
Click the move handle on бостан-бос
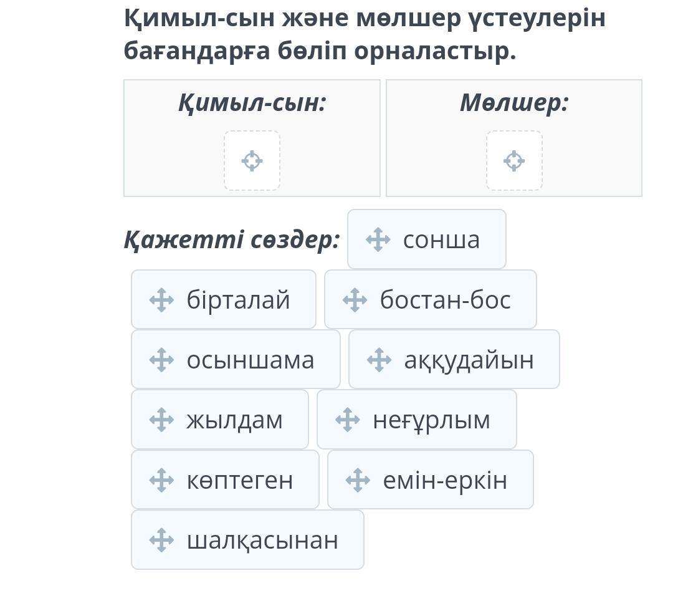[355, 300]
